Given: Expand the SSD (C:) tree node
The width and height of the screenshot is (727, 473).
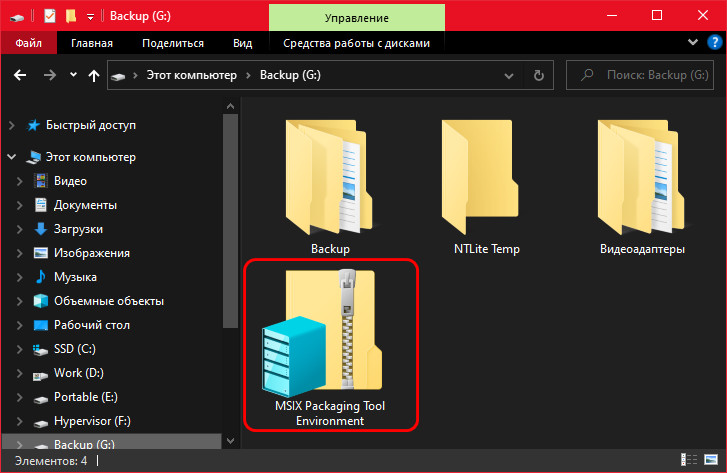Looking at the screenshot, I should coord(19,349).
